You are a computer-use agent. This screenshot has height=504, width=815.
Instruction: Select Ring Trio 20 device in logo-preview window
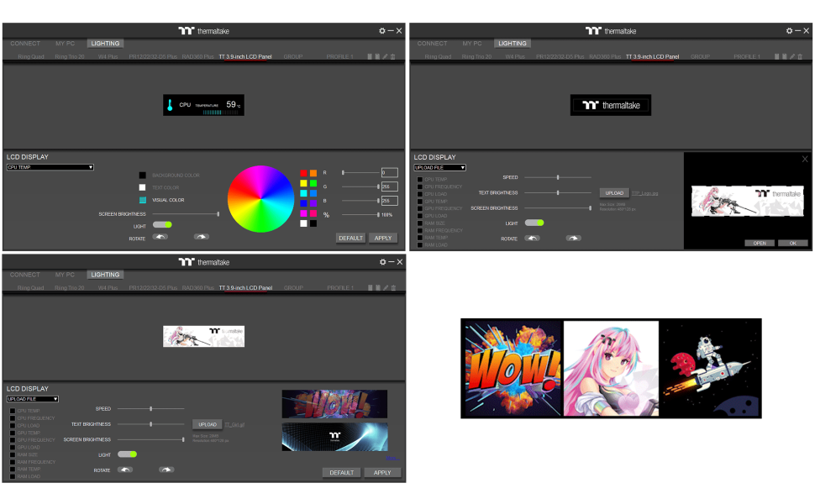click(x=476, y=56)
